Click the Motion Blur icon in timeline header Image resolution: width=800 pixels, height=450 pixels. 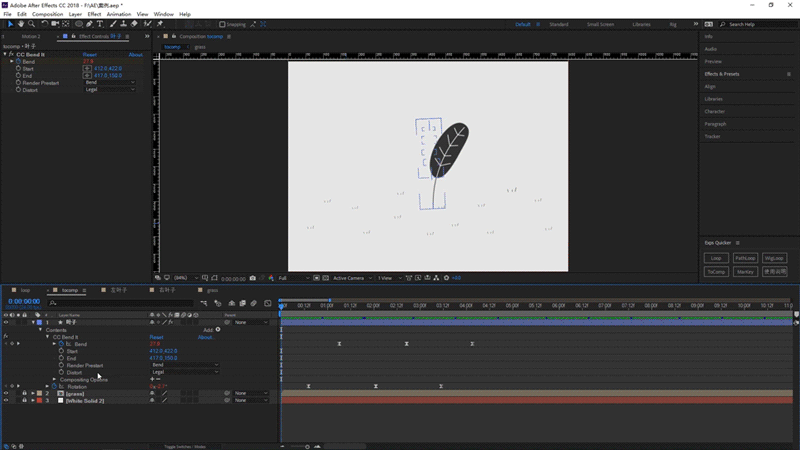(254, 303)
